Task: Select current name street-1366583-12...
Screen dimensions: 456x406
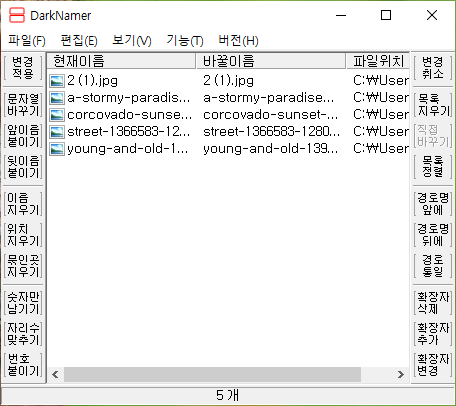Action: click(x=128, y=132)
